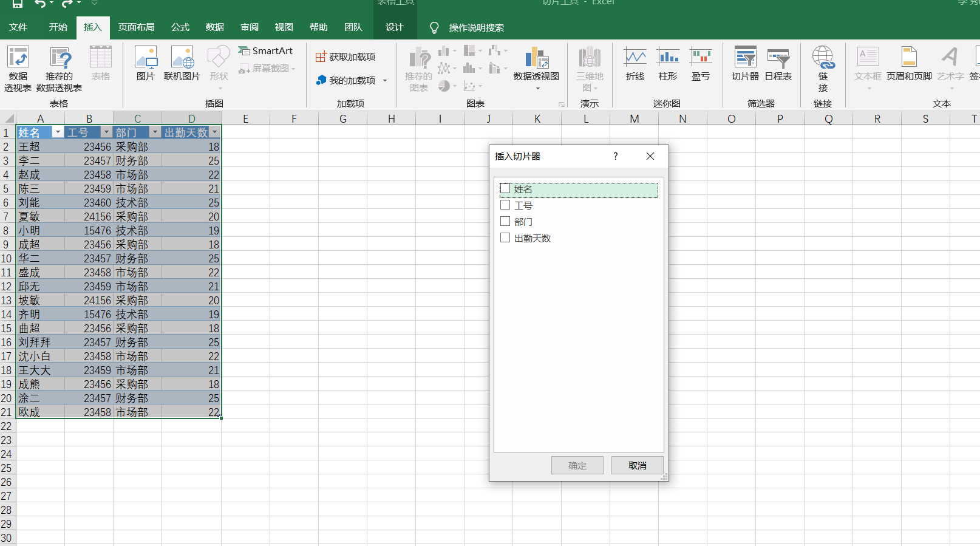Switch to the 团队 (Team) tab
Screen dimensions: 980x546
click(x=353, y=27)
